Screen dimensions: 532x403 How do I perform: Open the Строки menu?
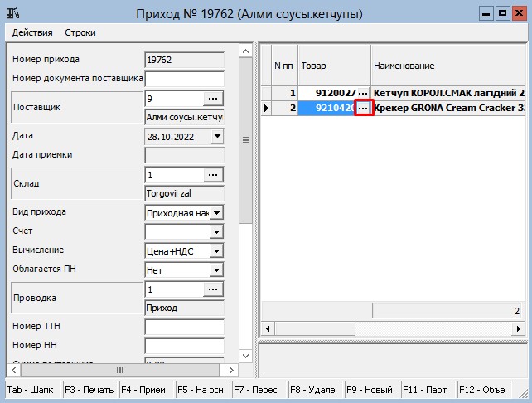click(80, 32)
